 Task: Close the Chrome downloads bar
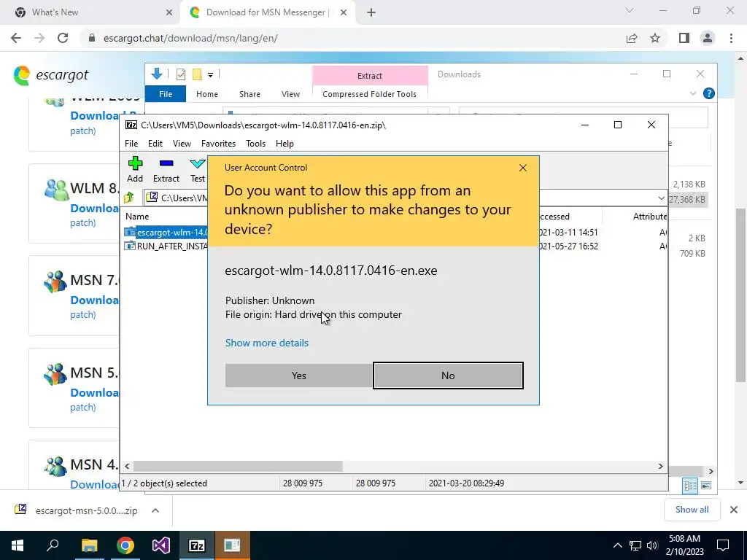pyautogui.click(x=734, y=510)
